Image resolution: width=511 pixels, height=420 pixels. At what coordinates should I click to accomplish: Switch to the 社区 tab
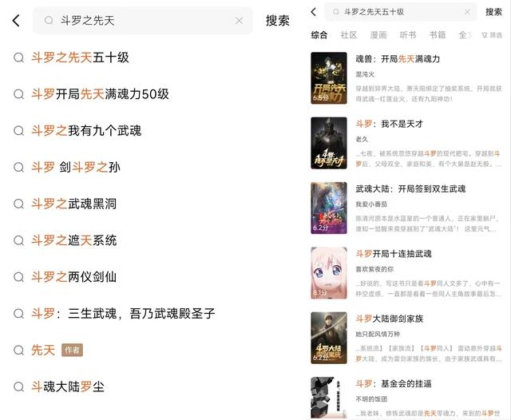coord(349,35)
